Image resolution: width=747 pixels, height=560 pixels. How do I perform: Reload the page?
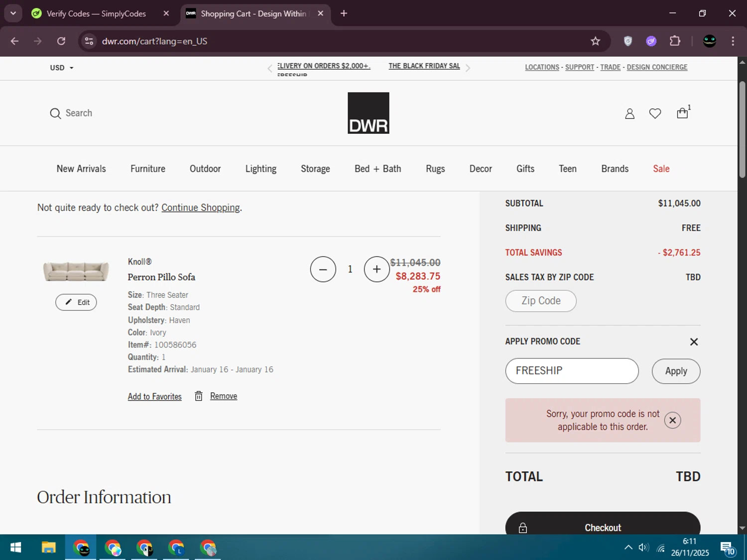click(x=61, y=41)
